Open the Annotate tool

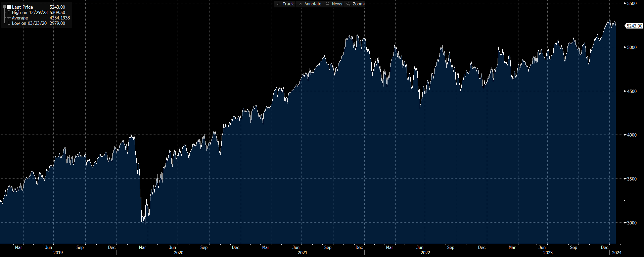(x=310, y=4)
